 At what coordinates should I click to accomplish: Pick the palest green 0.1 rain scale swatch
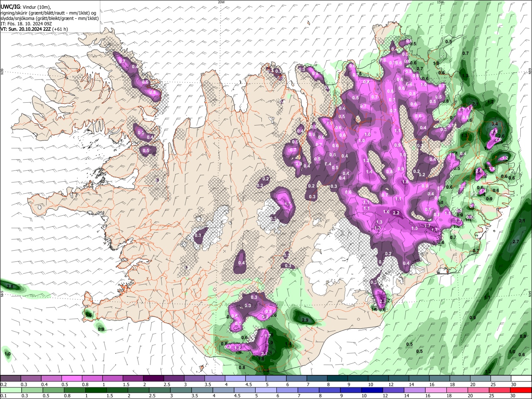click(10, 390)
